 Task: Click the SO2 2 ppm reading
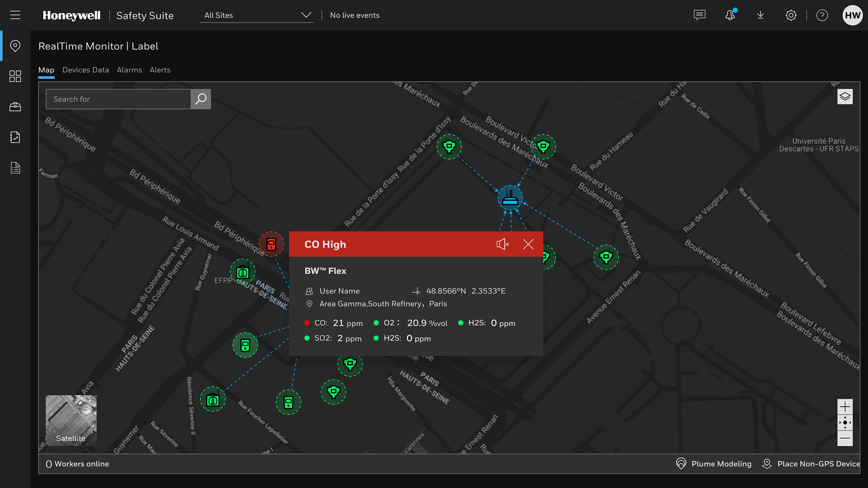(x=333, y=338)
